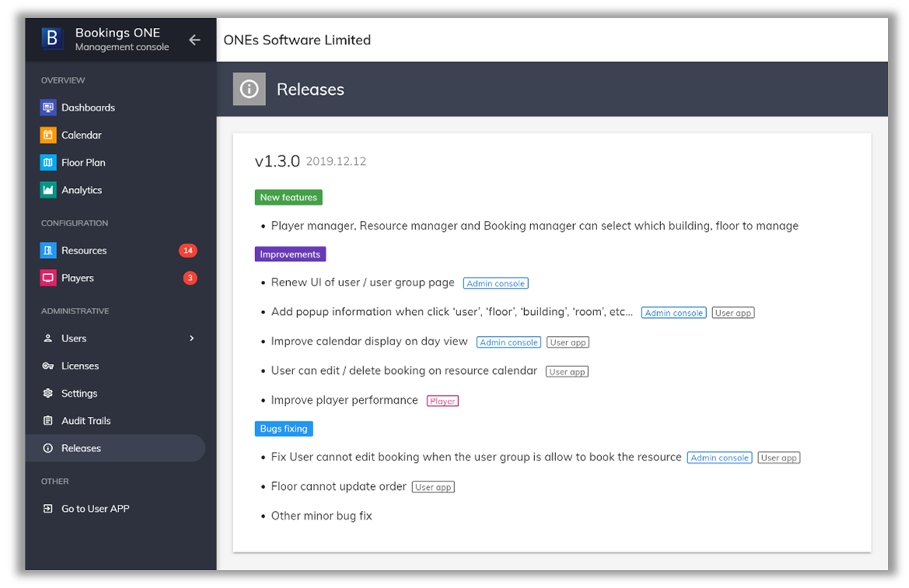909x588 pixels.
Task: Click the Players screen icon
Action: (48, 278)
